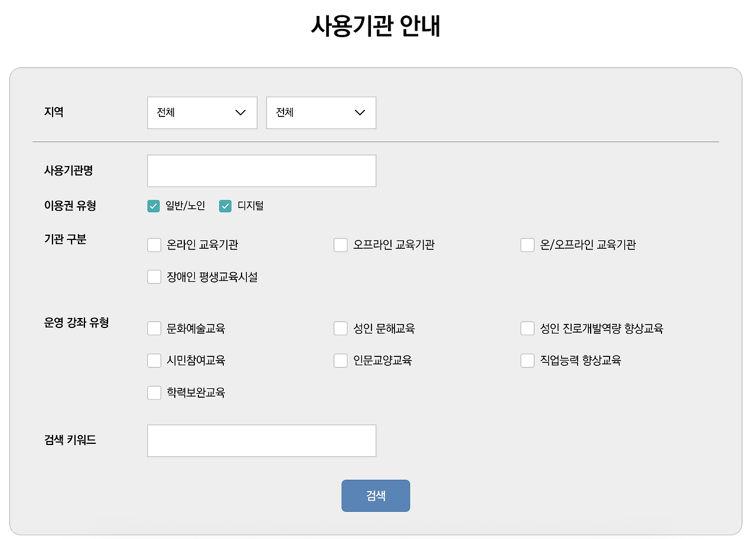The height and width of the screenshot is (539, 756).
Task: Click the 사용기관 안내 page title
Action: [x=376, y=25]
